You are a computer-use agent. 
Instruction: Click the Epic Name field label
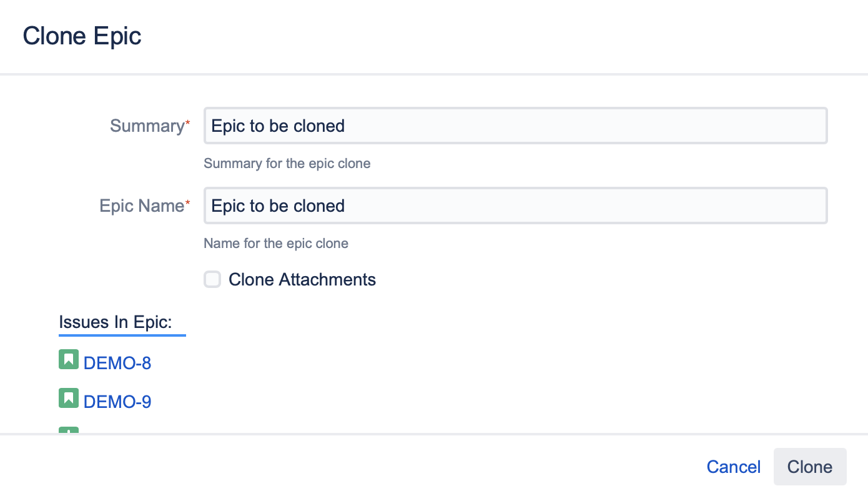point(141,206)
